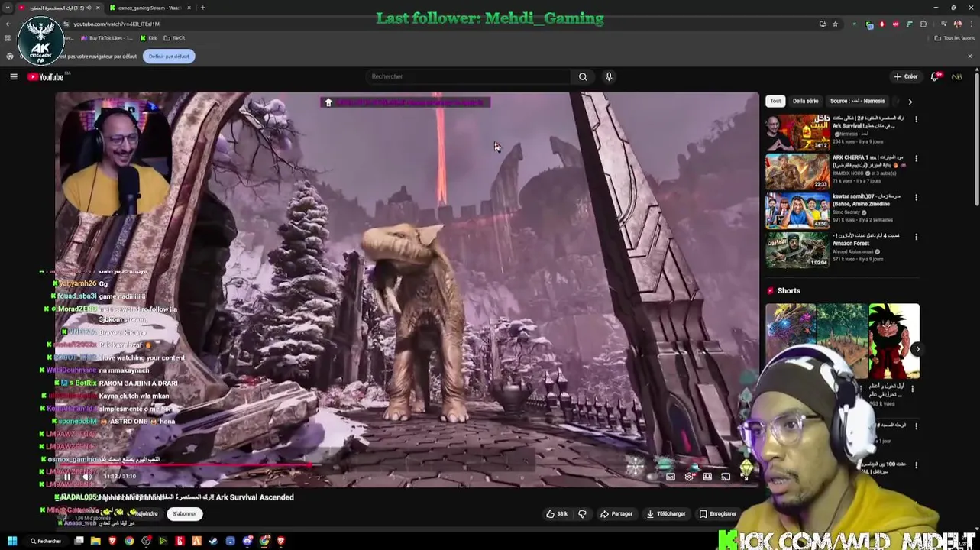
Task: Open the Kick bookmark
Action: pos(149,38)
